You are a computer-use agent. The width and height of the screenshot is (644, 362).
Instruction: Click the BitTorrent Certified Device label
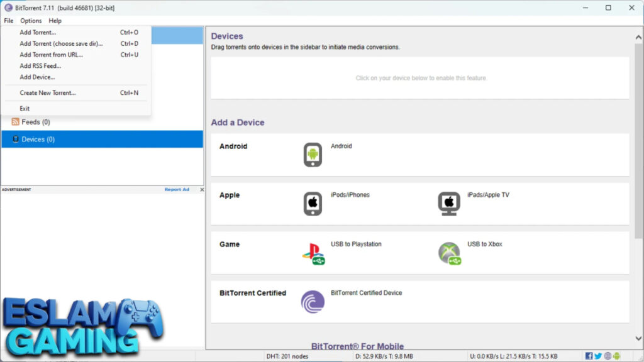367,293
